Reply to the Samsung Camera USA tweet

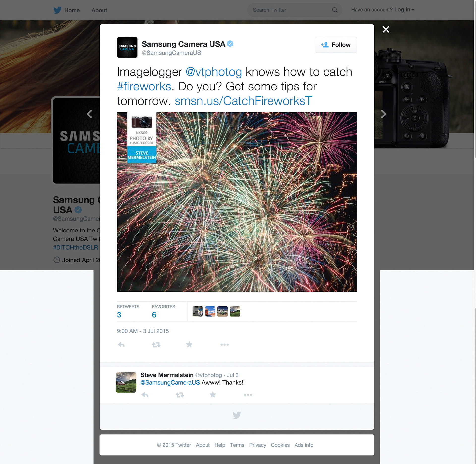tap(121, 345)
